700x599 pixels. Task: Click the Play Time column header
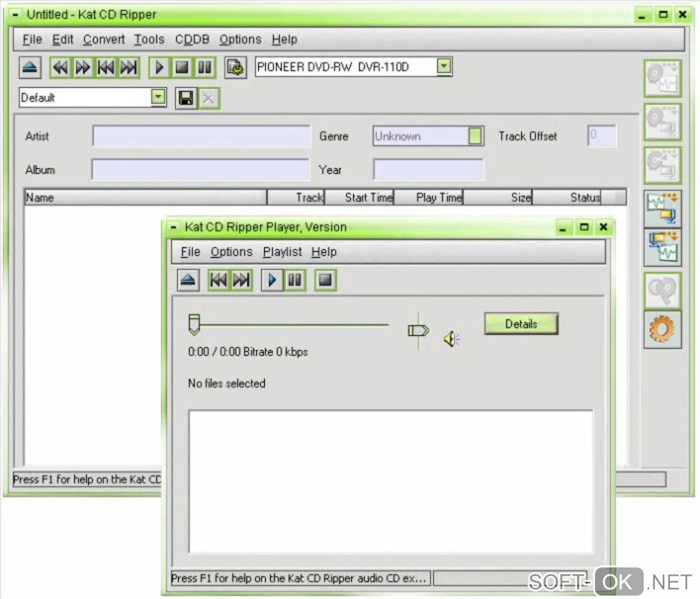[428, 198]
